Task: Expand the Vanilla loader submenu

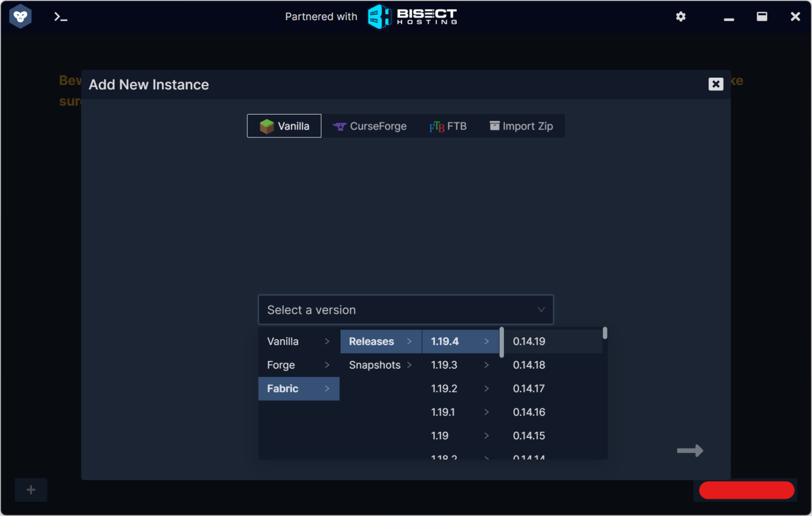Action: click(298, 341)
